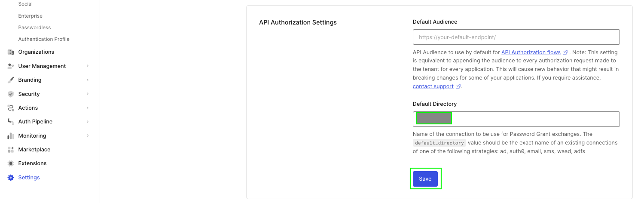Click the Security shield icon
644x203 pixels.
[11, 94]
